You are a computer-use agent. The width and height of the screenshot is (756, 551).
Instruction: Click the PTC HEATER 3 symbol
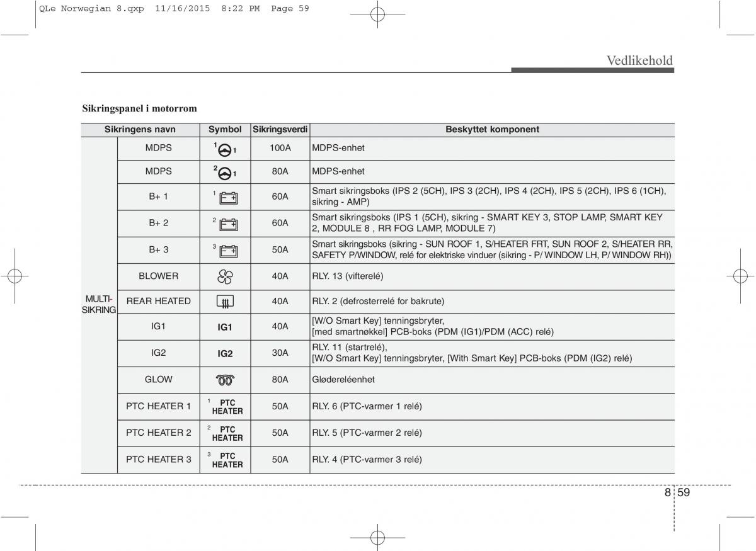click(x=226, y=460)
